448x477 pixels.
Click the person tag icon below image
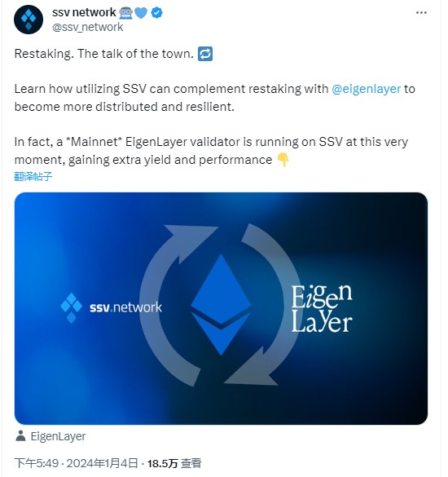(x=20, y=435)
